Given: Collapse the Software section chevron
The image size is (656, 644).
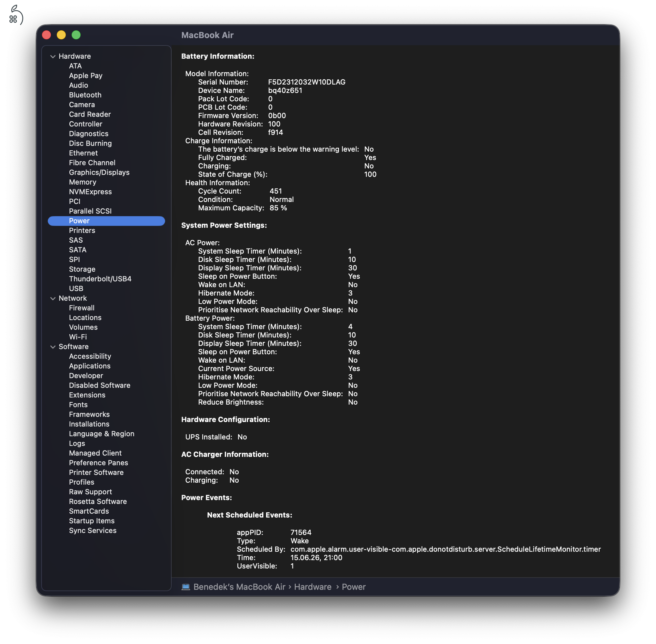Looking at the screenshot, I should (x=53, y=347).
